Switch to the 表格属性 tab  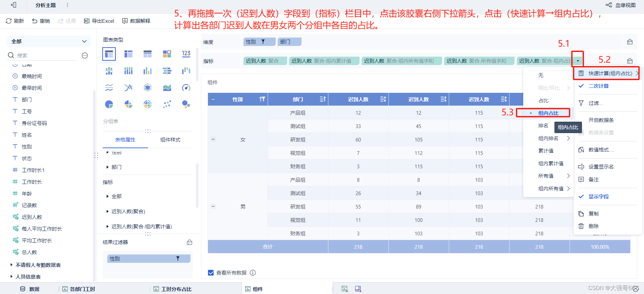pyautogui.click(x=125, y=140)
